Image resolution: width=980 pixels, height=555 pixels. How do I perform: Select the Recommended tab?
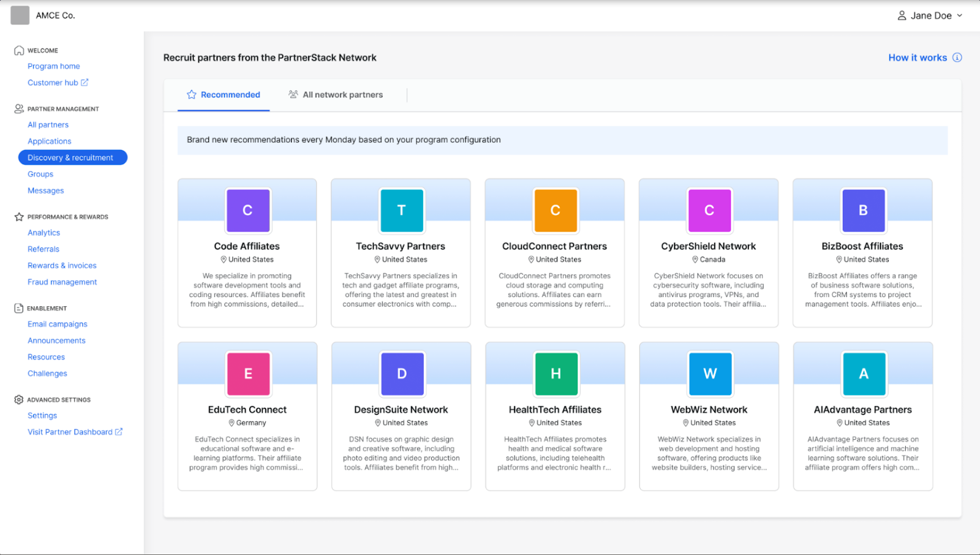pyautogui.click(x=224, y=94)
